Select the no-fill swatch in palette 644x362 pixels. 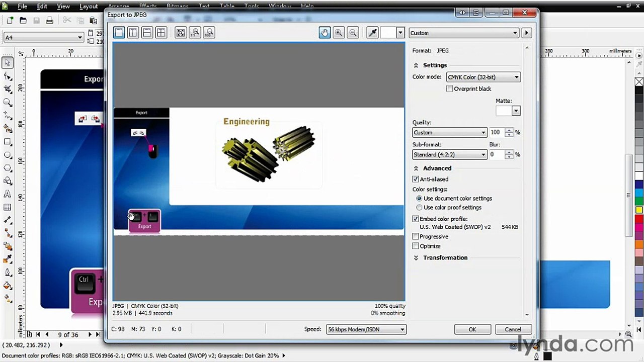[639, 82]
